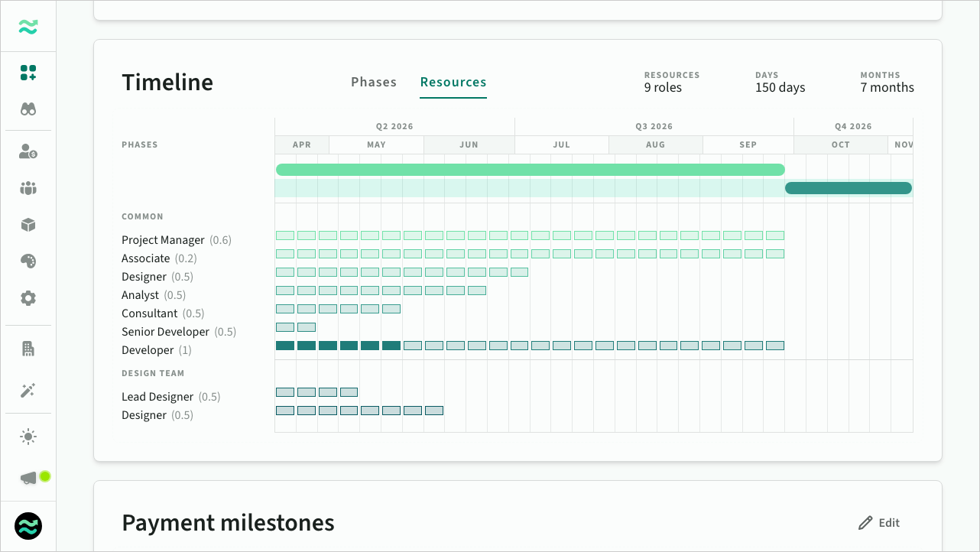Open the binoculars icon in sidebar
The width and height of the screenshot is (980, 552).
coord(28,109)
